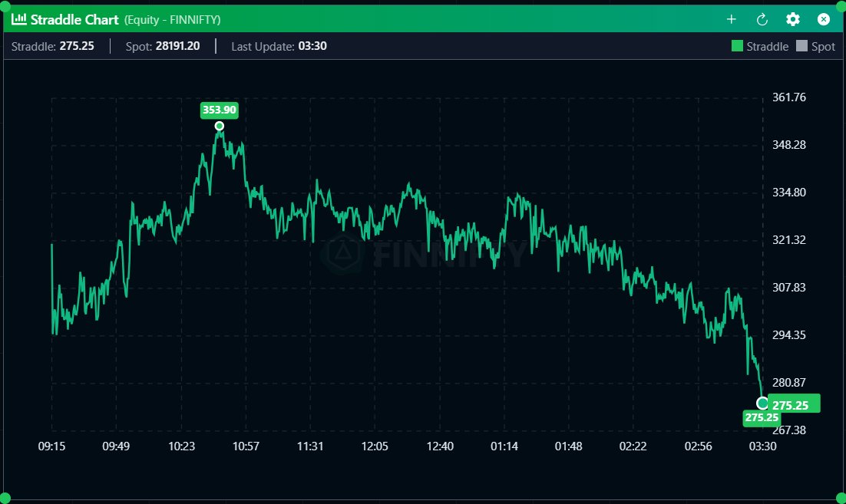Click the 280.87 price axis value
The width and height of the screenshot is (846, 504).
pos(789,383)
